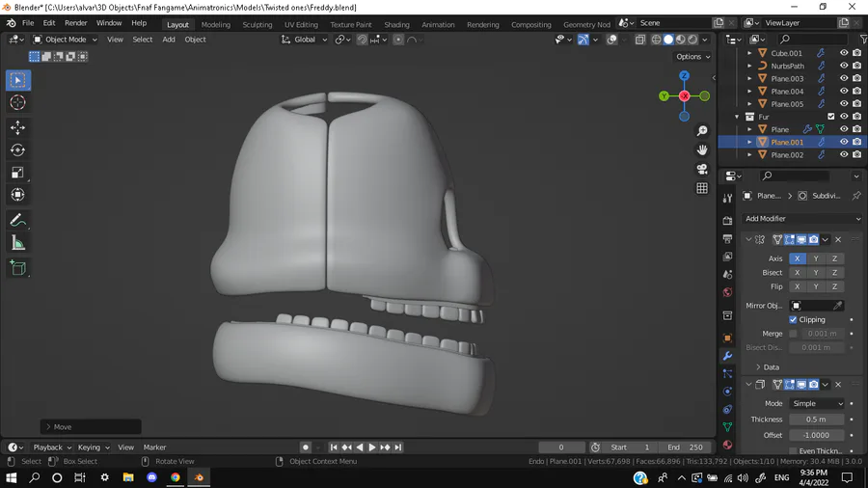Select the Move tool in toolbar
Viewport: 868px width, 488px height.
pyautogui.click(x=17, y=127)
